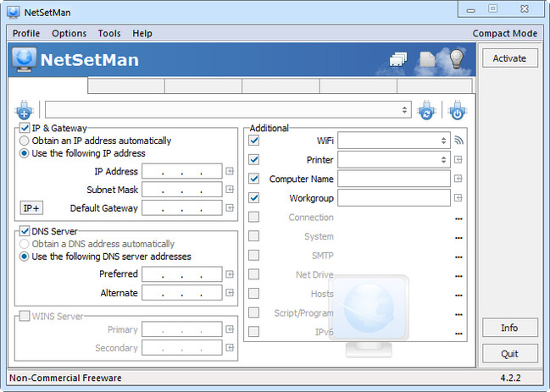
Task: Click into the Workgroup text field
Action: [x=393, y=198]
